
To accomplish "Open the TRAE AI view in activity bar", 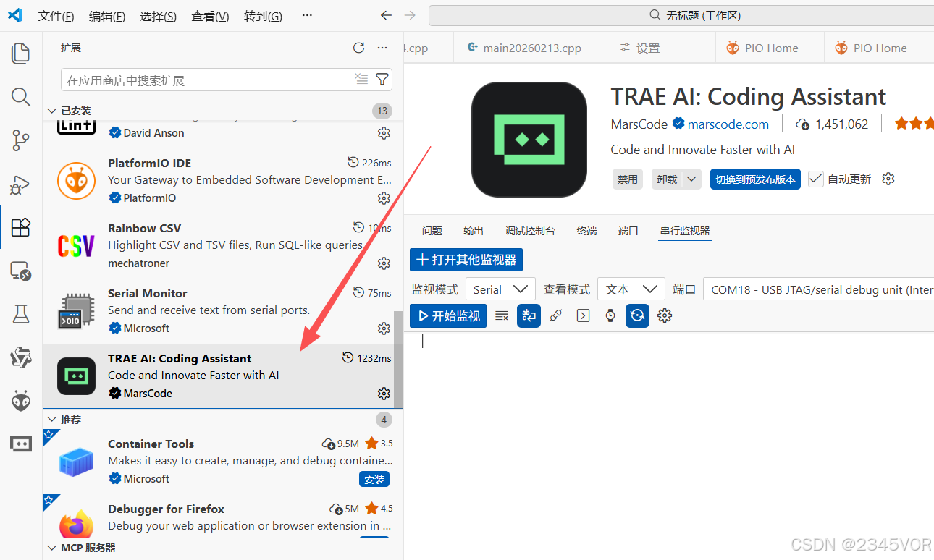I will coord(21,444).
